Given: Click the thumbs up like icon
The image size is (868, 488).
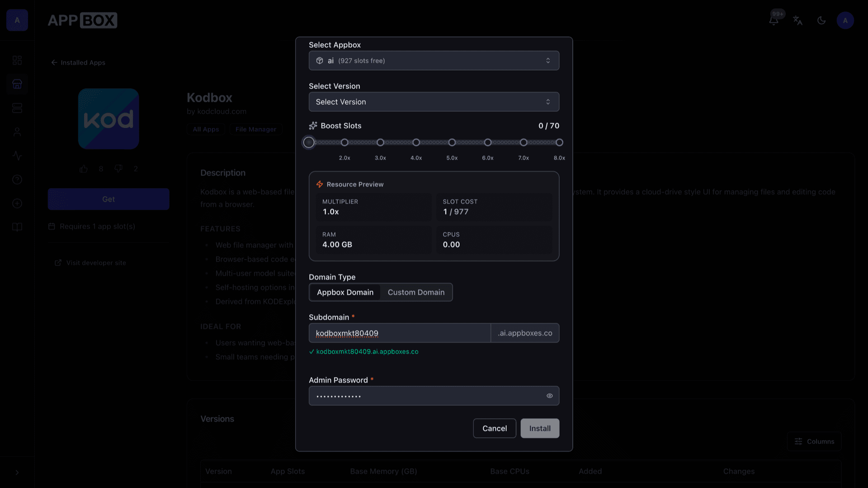Looking at the screenshot, I should 84,169.
